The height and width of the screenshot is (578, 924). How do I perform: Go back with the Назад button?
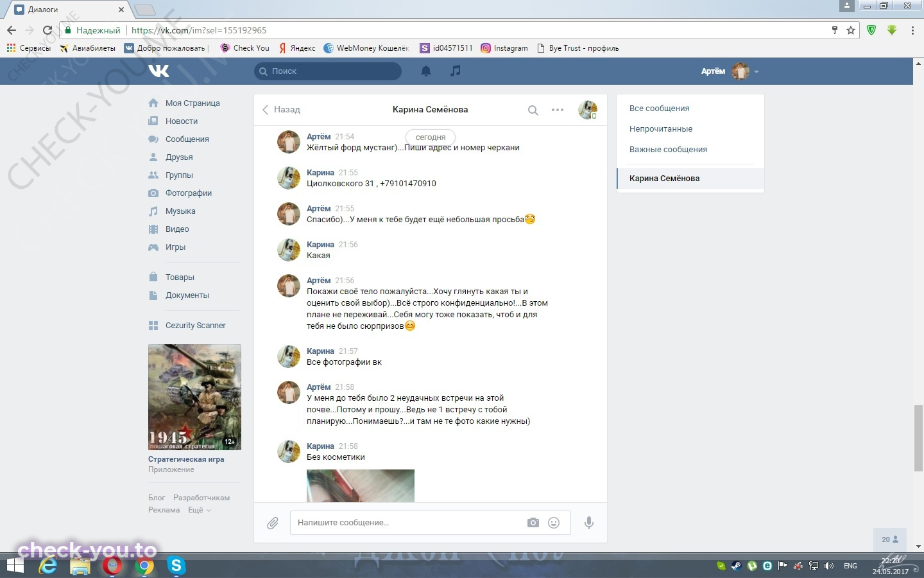click(x=281, y=110)
